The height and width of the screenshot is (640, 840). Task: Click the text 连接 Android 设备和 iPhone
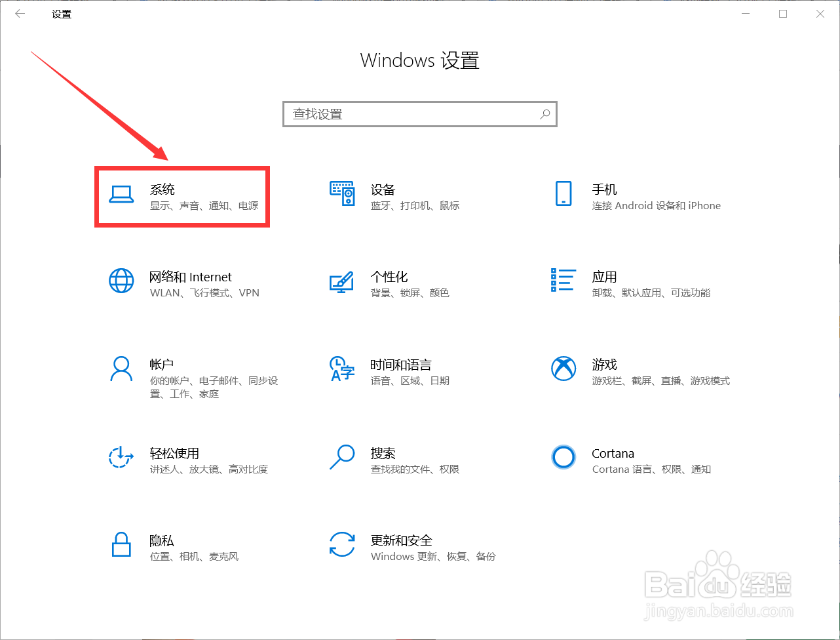[656, 205]
